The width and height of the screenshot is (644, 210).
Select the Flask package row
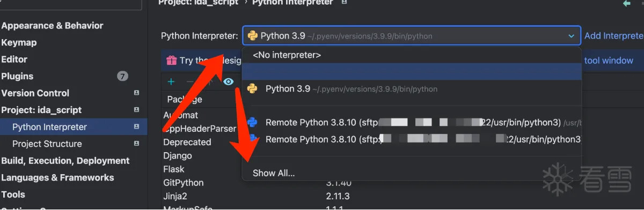174,169
